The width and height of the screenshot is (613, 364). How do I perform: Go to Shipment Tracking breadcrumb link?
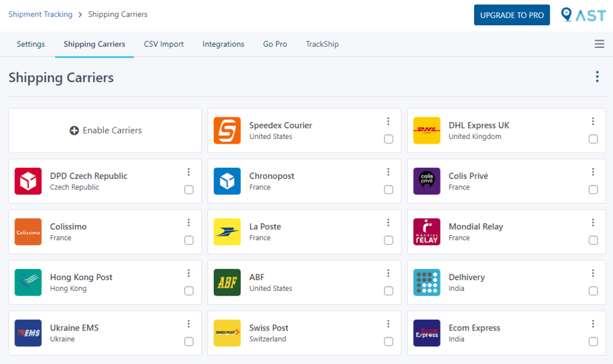point(40,14)
